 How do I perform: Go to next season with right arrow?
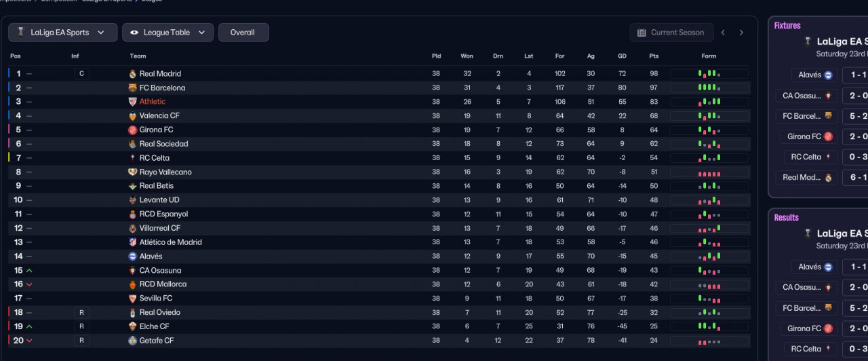(x=741, y=33)
